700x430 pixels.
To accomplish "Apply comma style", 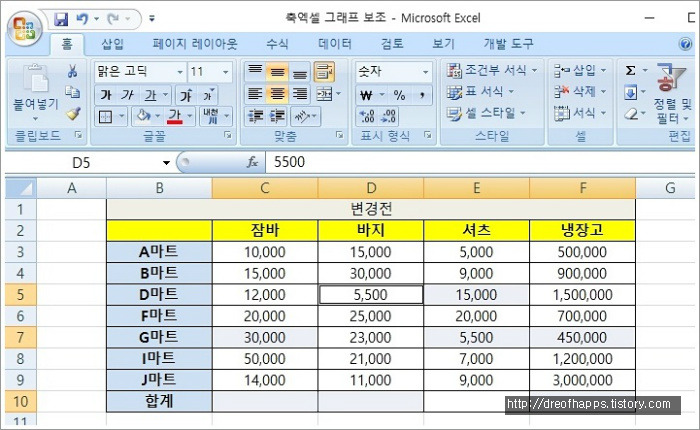I will (x=422, y=95).
